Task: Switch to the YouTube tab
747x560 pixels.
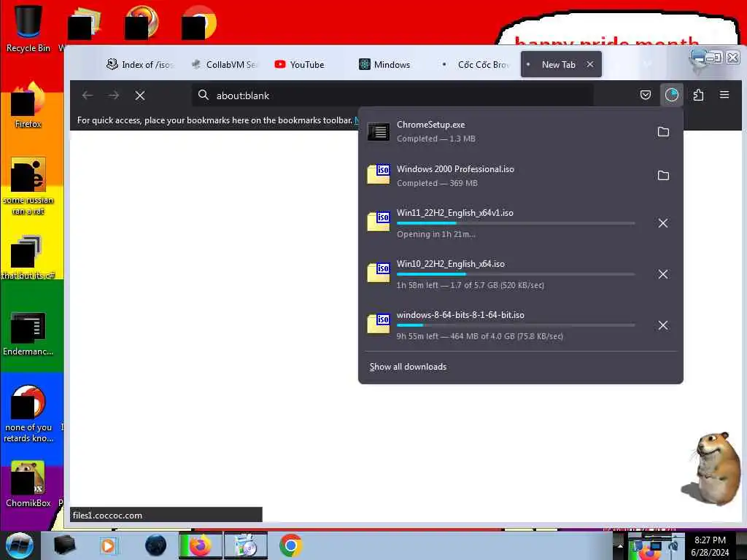Action: (x=300, y=64)
